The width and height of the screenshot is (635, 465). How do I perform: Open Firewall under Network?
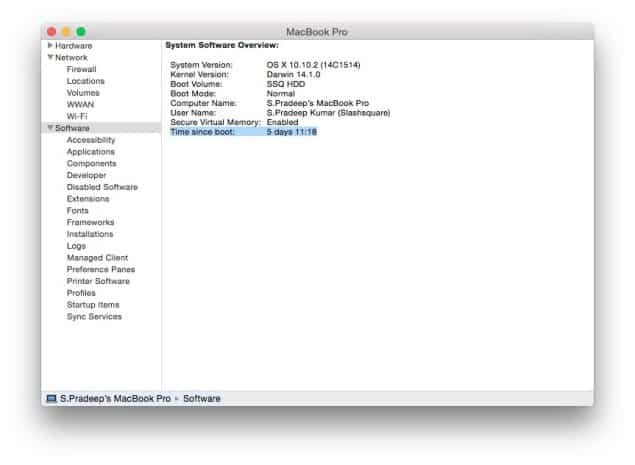(81, 69)
